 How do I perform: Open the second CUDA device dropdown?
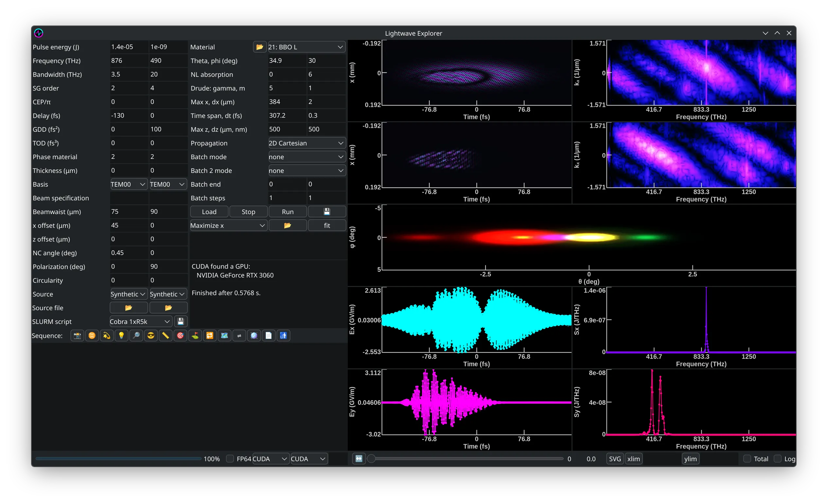click(309, 459)
